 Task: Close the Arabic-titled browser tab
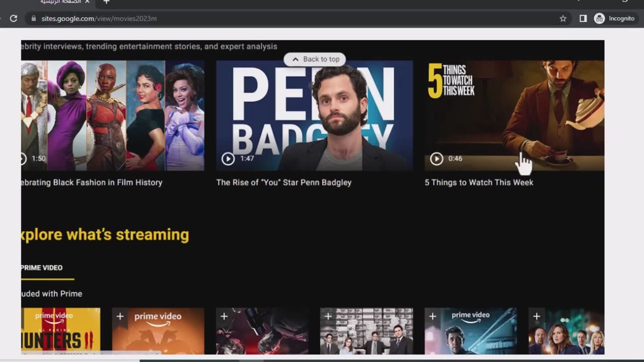pyautogui.click(x=87, y=2)
